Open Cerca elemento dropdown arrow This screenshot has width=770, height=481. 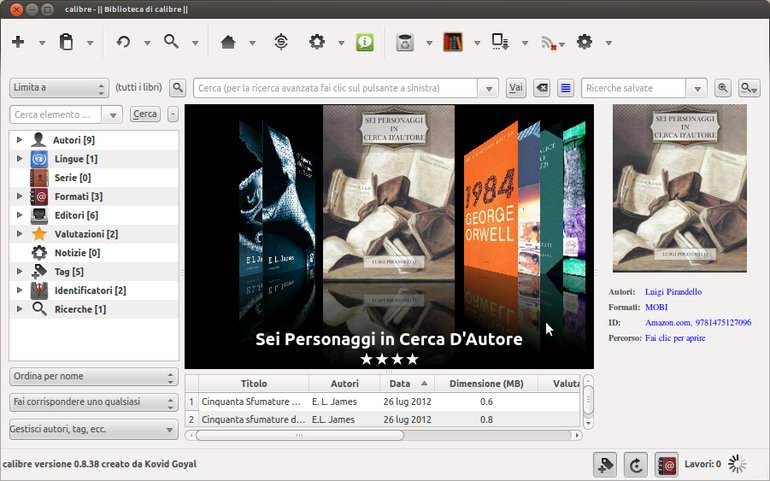click(112, 115)
